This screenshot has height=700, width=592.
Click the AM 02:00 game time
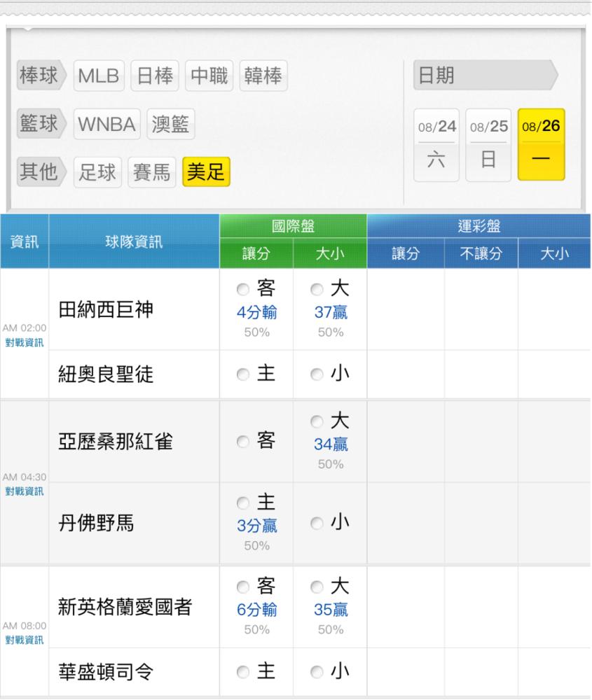point(25,328)
